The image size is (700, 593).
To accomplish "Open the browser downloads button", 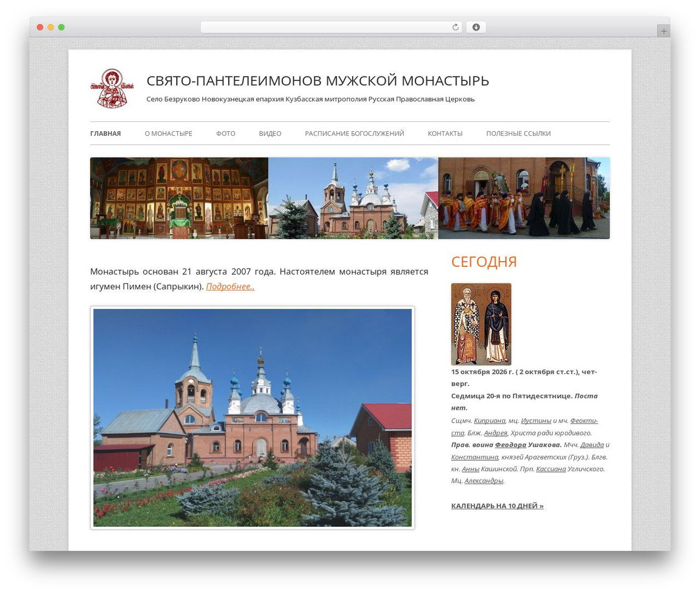I will pos(476,27).
